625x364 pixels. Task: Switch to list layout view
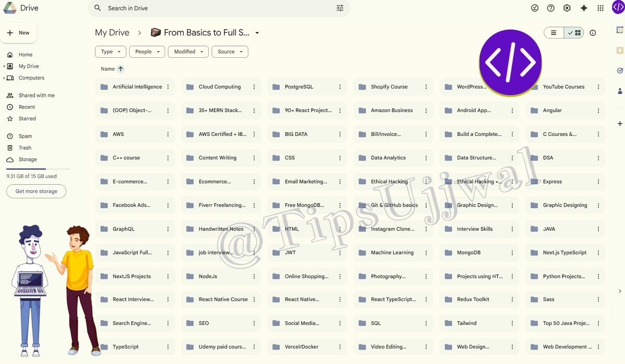[x=554, y=33]
